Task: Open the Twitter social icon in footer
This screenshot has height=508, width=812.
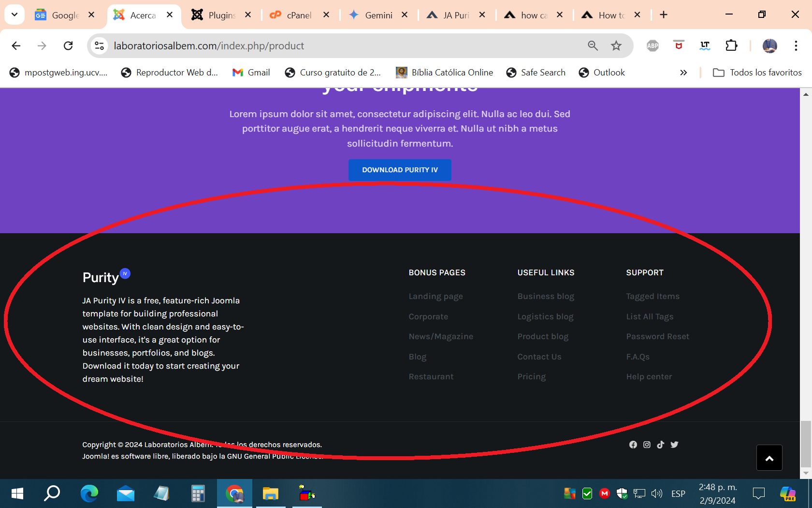Action: 674,445
